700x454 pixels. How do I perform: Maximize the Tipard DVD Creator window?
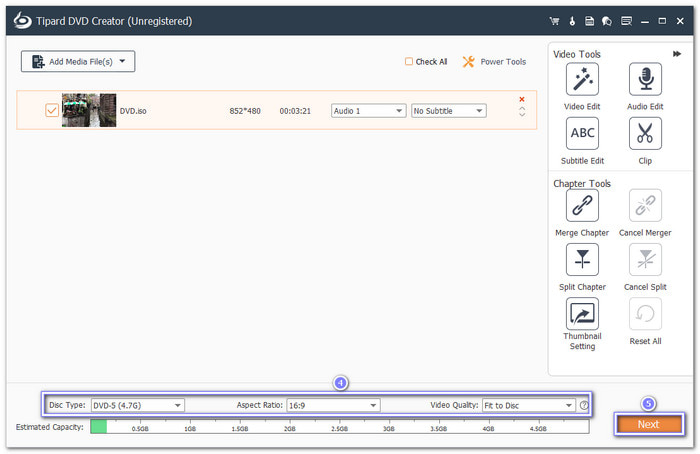point(662,21)
